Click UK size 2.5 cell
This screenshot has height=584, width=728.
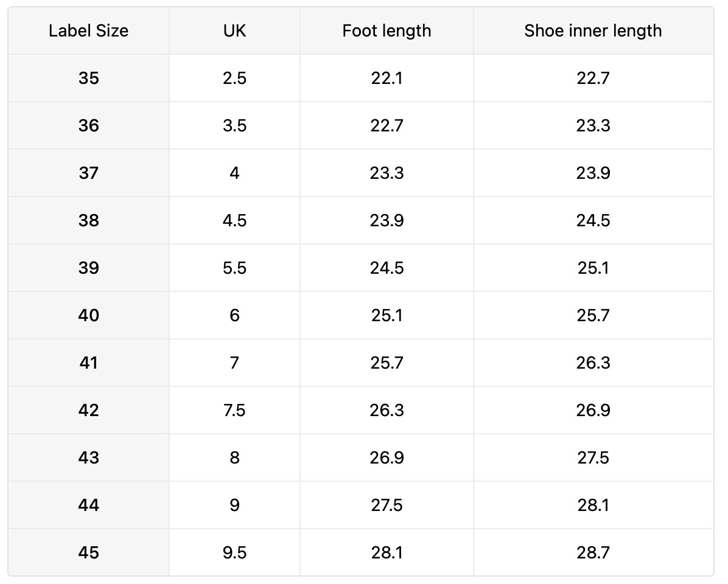pos(234,78)
